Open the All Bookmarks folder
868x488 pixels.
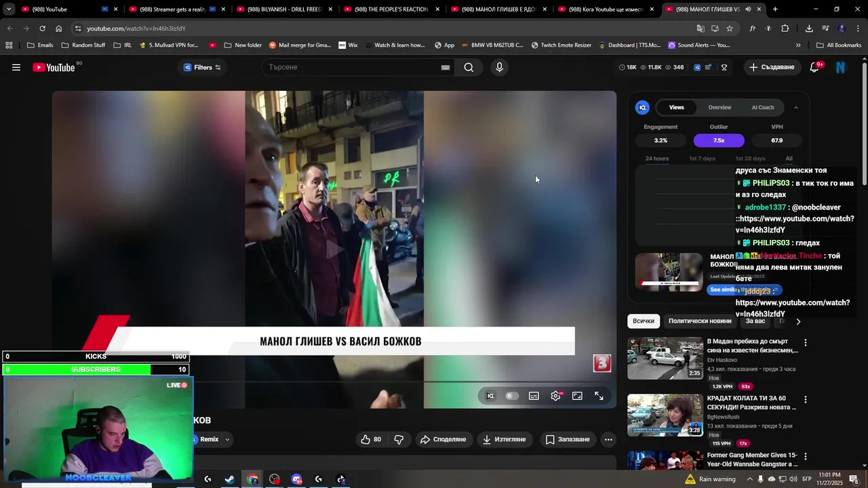[838, 45]
